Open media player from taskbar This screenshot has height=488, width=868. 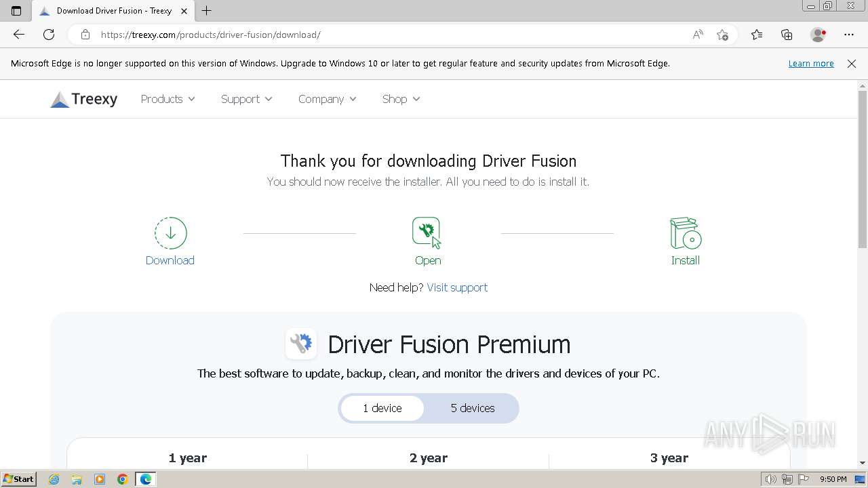[100, 479]
